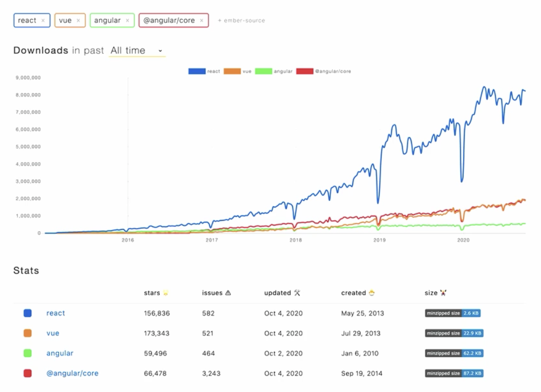This screenshot has width=541, height=392.
Task: Click angular's updated date Oct 2, 2020
Action: 284,353
